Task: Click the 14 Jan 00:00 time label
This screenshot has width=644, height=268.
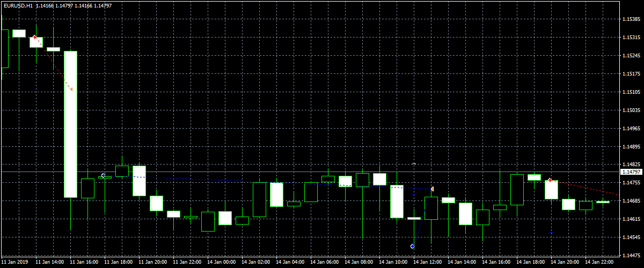Action: (222, 263)
